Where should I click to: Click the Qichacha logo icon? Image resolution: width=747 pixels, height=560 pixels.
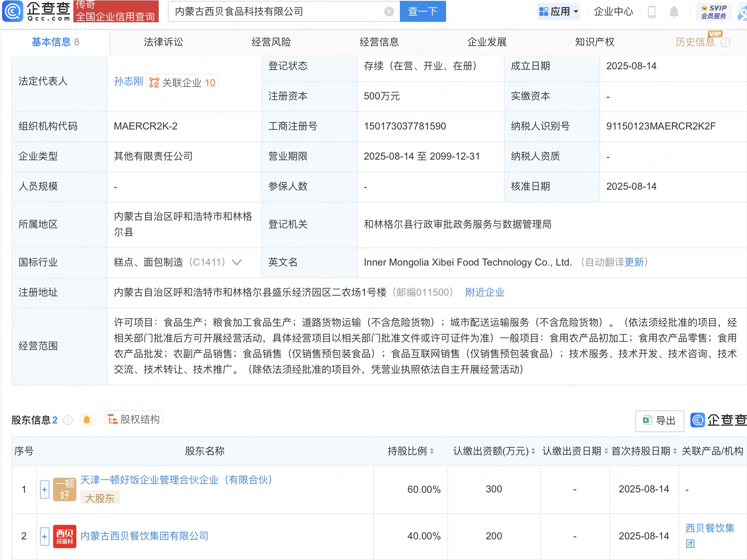[x=12, y=11]
